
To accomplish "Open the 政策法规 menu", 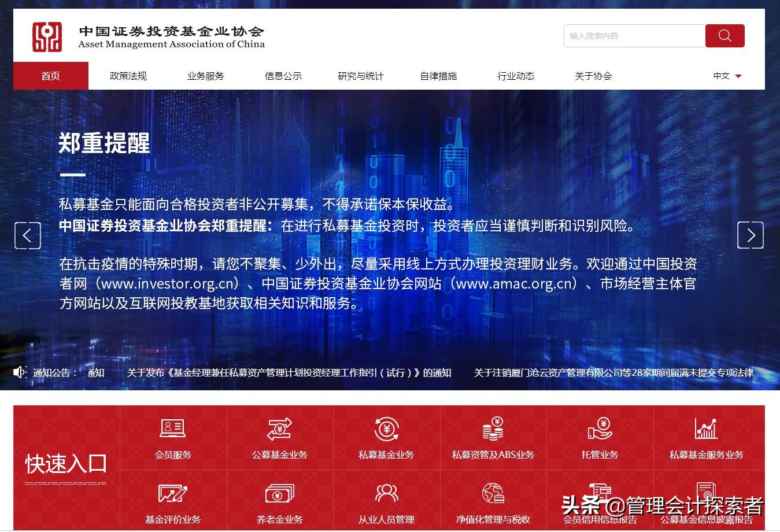I will coord(128,75).
